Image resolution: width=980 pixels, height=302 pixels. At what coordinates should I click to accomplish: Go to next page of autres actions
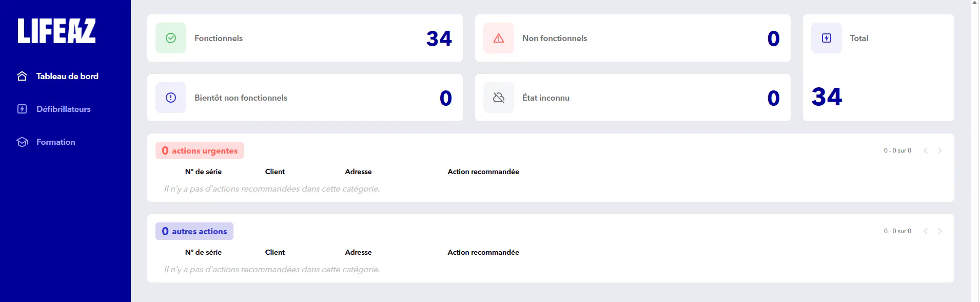(x=940, y=231)
